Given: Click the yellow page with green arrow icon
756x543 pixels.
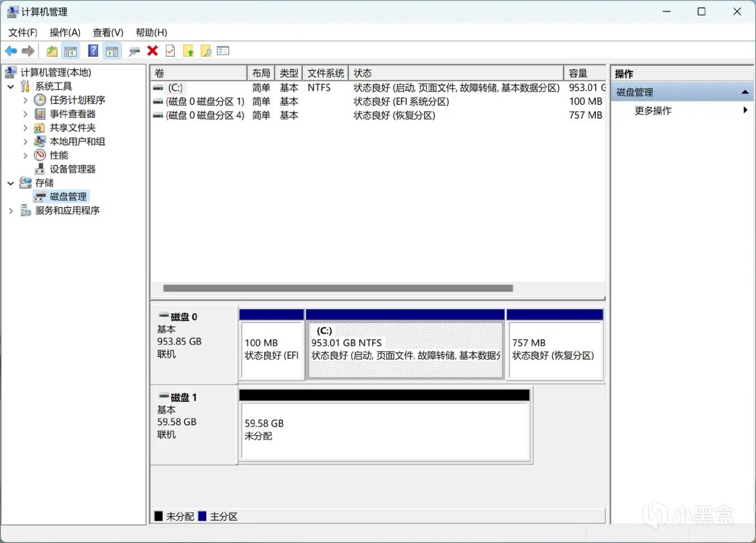Looking at the screenshot, I should click(x=188, y=51).
